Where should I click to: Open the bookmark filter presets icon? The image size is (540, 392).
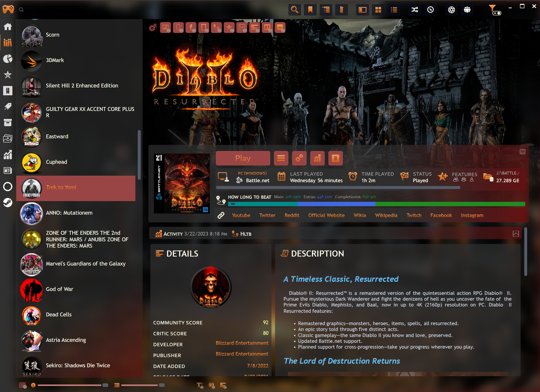[310, 10]
